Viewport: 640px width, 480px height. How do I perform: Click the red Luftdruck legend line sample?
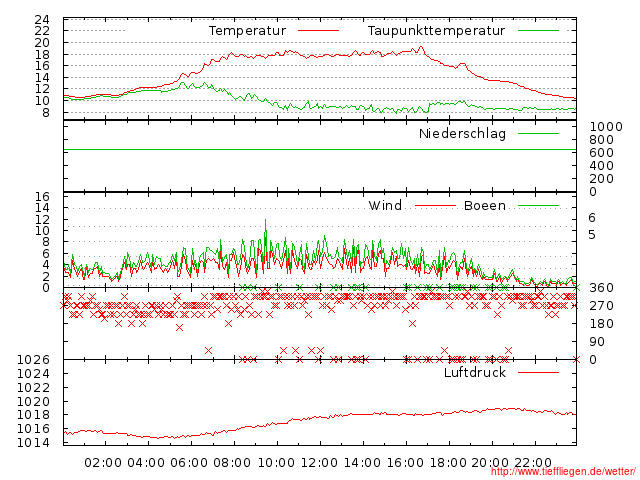tap(538, 372)
